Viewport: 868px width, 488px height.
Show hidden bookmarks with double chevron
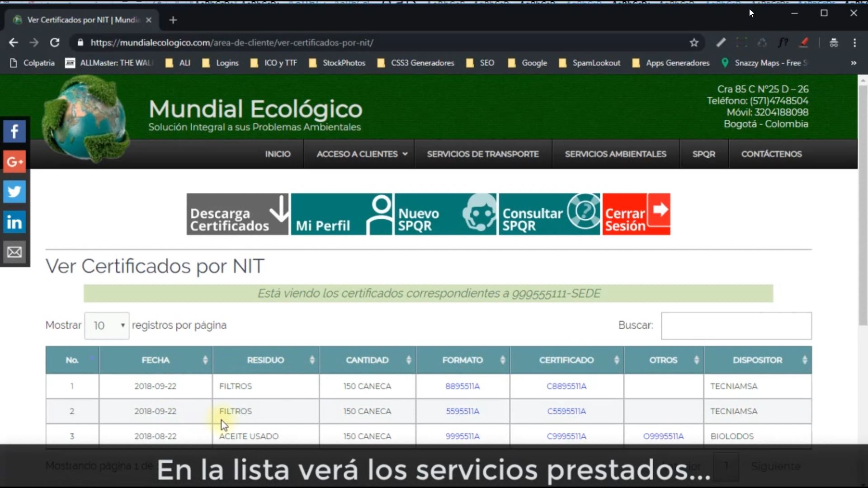854,63
